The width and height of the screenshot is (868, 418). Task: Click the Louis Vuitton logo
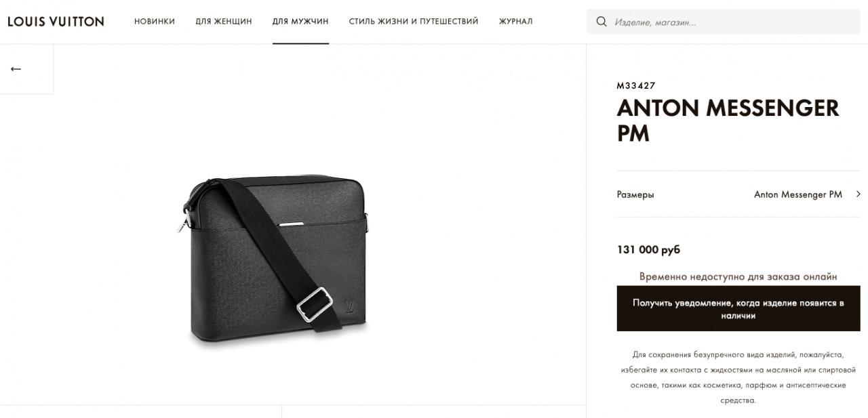(56, 22)
